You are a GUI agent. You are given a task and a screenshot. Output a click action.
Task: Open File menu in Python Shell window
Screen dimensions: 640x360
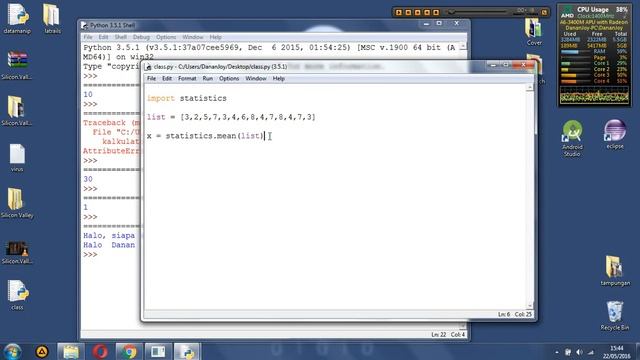pos(88,37)
